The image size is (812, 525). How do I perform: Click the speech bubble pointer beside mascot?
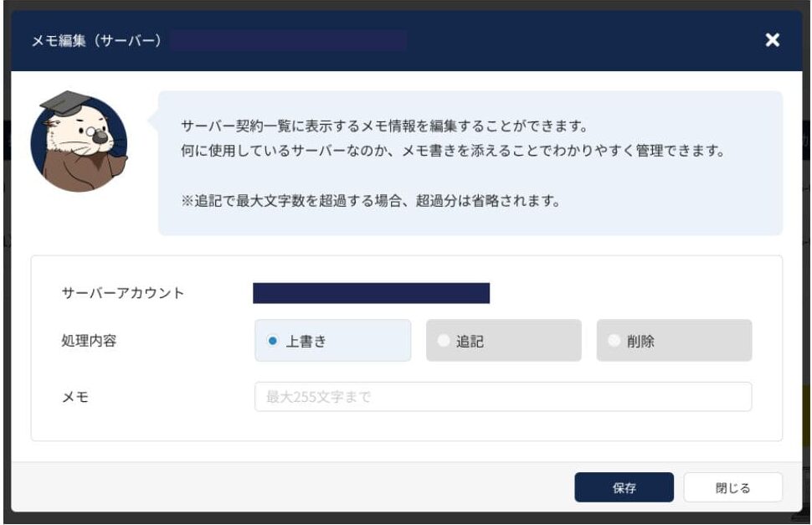point(153,121)
